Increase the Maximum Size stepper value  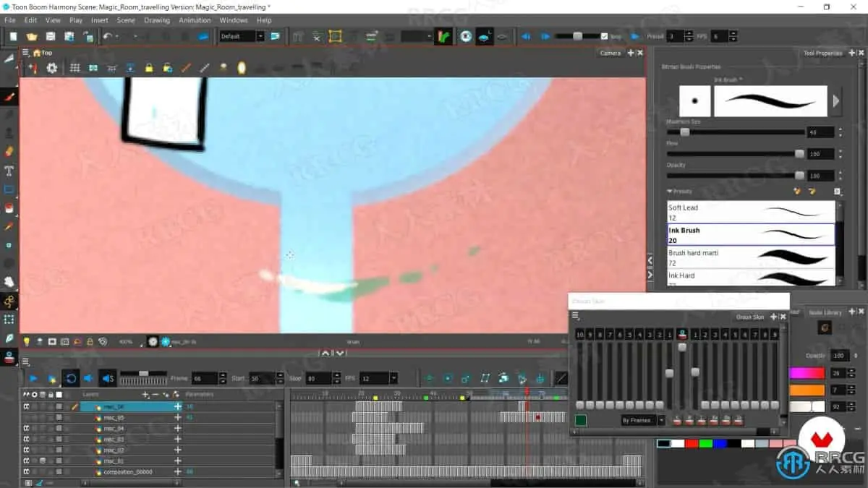840,129
